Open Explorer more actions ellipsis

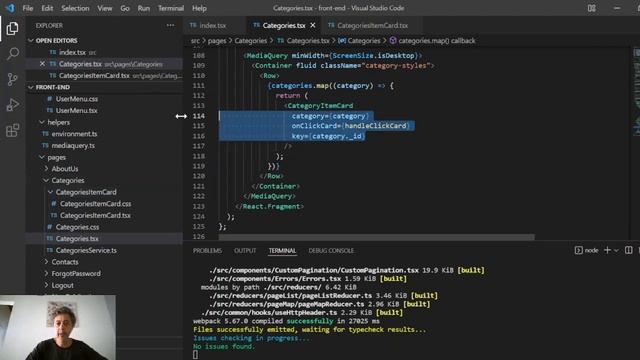point(170,25)
